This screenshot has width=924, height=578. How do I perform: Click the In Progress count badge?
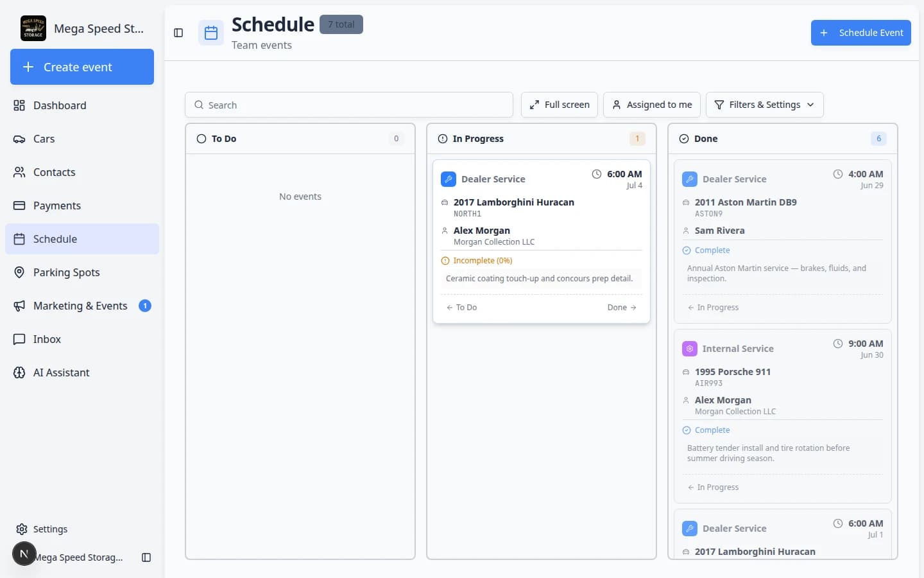637,139
